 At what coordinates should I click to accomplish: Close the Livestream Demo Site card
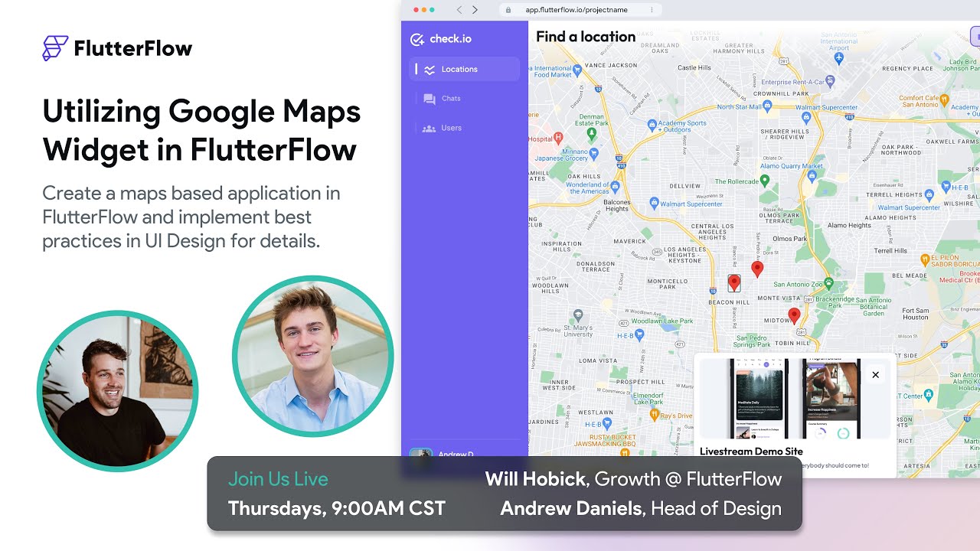pyautogui.click(x=875, y=375)
